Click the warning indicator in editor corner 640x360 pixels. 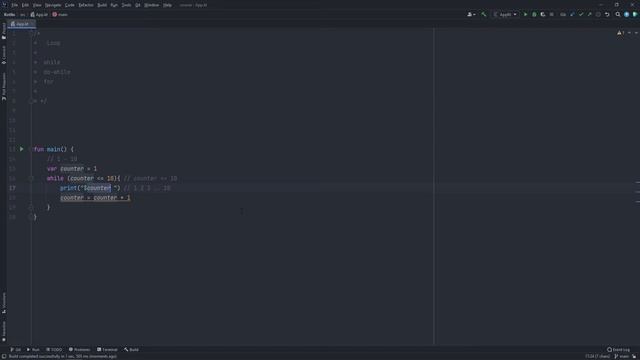click(x=621, y=33)
